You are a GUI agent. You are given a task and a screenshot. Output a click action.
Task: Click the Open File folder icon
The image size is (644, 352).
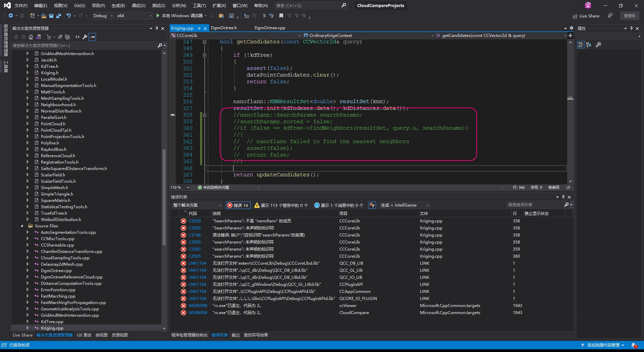(x=44, y=16)
